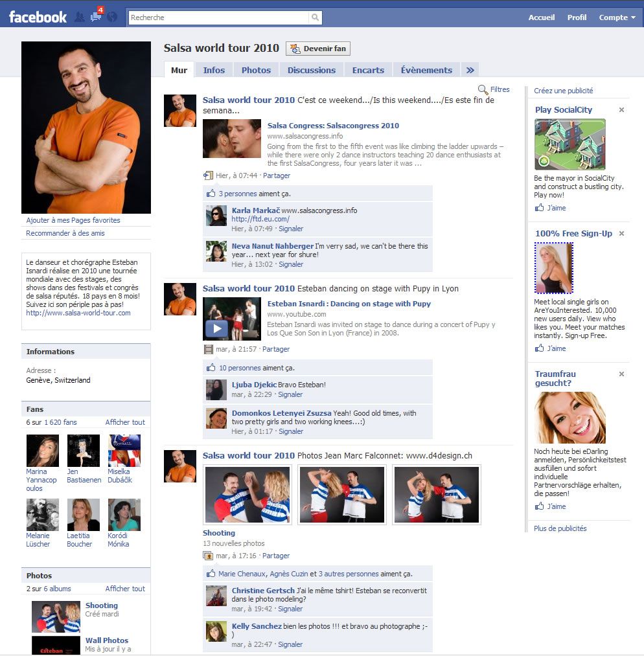This screenshot has width=644, height=656.
Task: Click the Devenir fan button
Action: click(318, 49)
